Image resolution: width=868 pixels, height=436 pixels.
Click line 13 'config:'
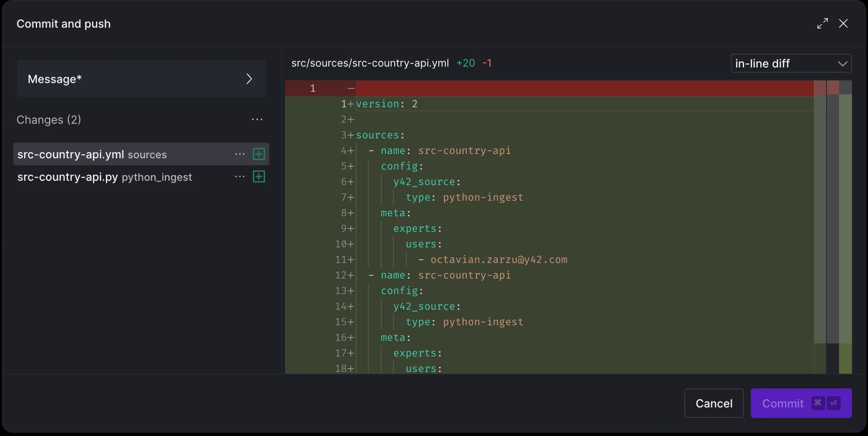click(x=402, y=291)
